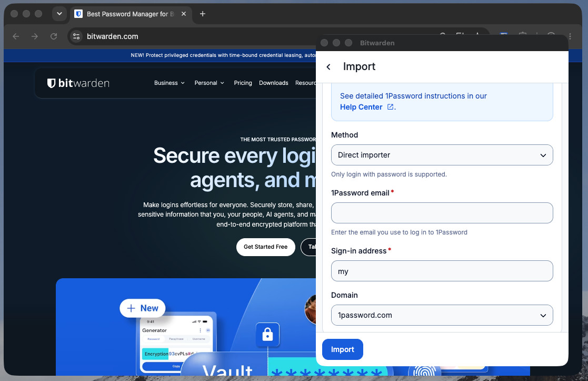Navigate forward in Chrome
This screenshot has height=381, width=588.
(35, 36)
